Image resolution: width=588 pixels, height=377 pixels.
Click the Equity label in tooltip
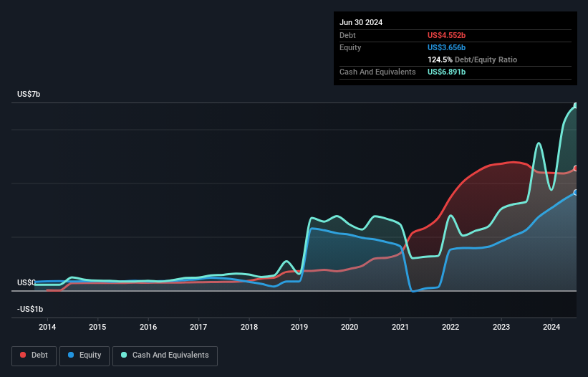(x=350, y=47)
